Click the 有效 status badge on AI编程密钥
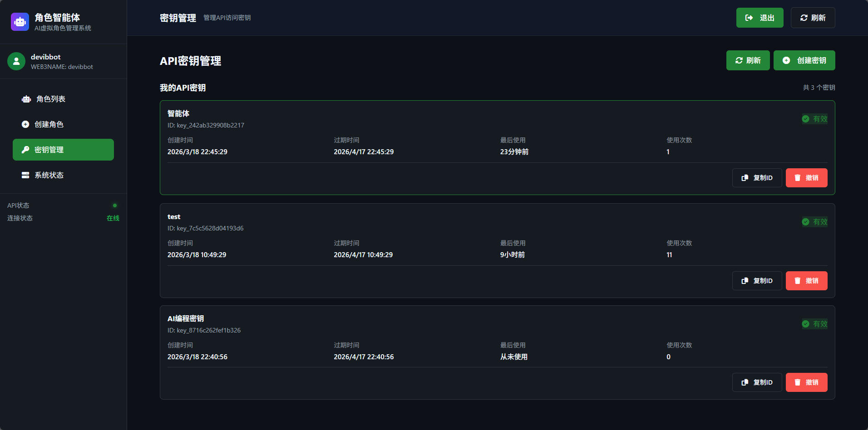This screenshot has height=430, width=868. tap(814, 324)
